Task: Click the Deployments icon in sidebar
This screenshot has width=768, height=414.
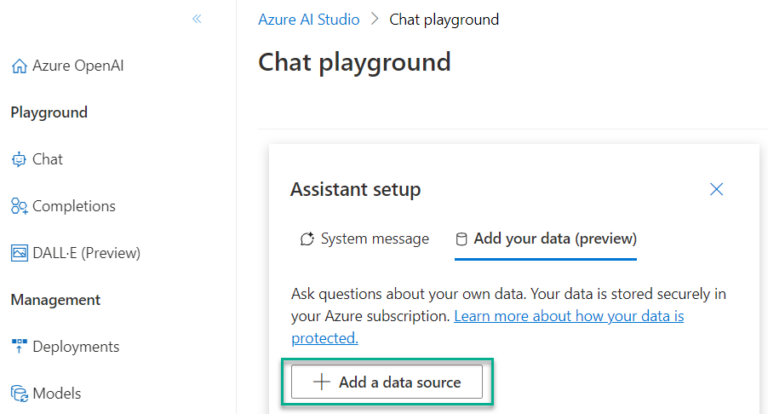Action: point(18,347)
